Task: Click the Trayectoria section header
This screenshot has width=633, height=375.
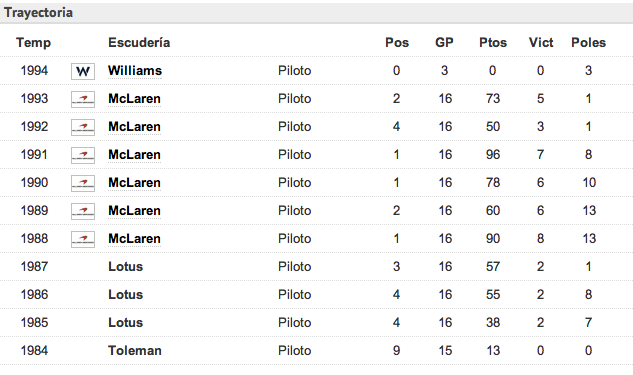Action: [38, 13]
